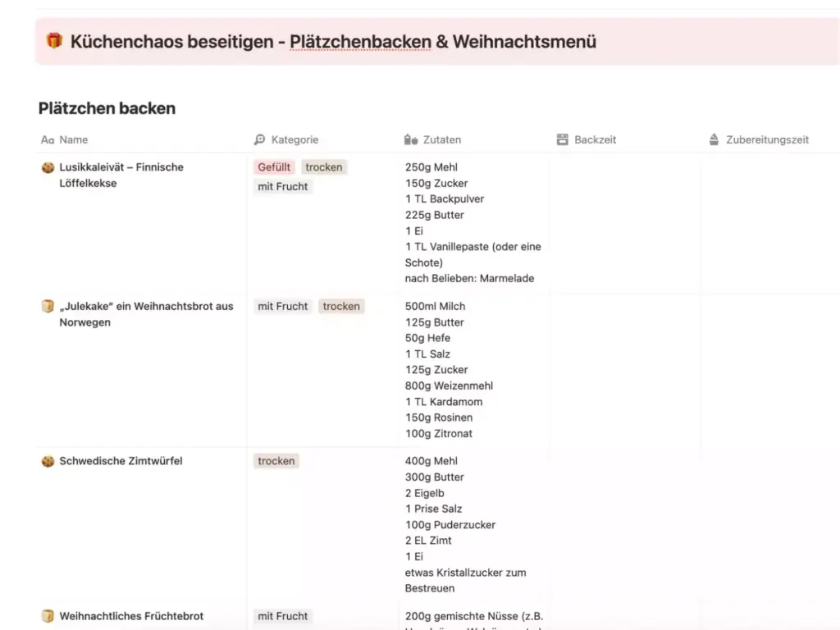
Task: Click the bread icon beside Julekake
Action: tap(48, 307)
